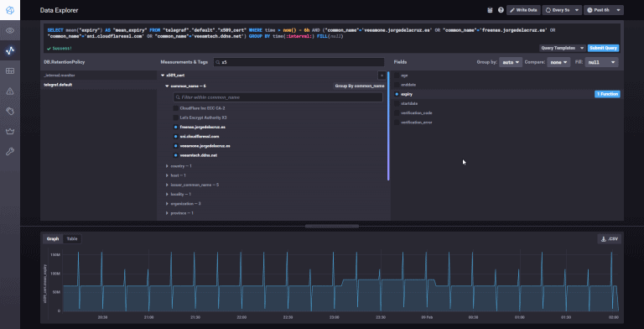Open Group by auto dropdown
Screen dimensions: 644x329
pos(511,62)
